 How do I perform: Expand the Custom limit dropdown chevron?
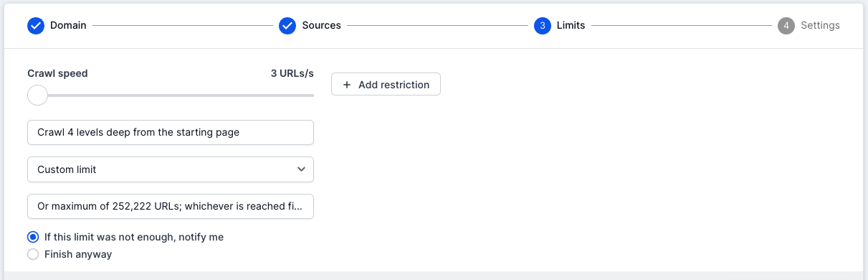point(301,169)
